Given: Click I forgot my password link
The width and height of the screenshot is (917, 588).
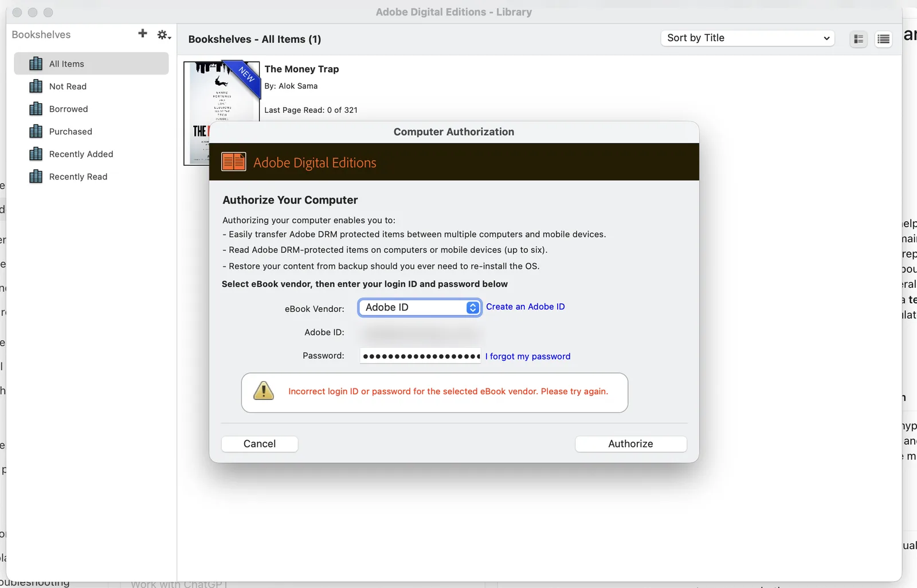Looking at the screenshot, I should [x=528, y=356].
